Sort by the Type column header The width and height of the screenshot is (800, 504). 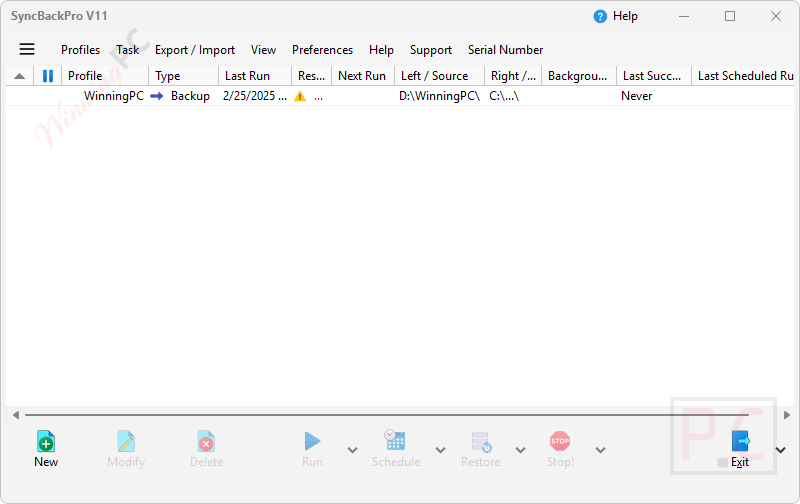(184, 76)
